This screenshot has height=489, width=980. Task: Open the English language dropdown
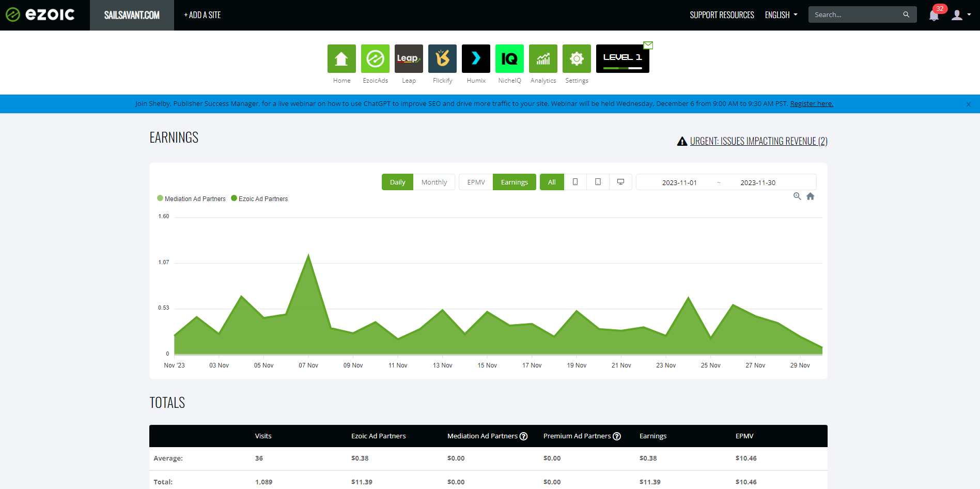tap(781, 15)
